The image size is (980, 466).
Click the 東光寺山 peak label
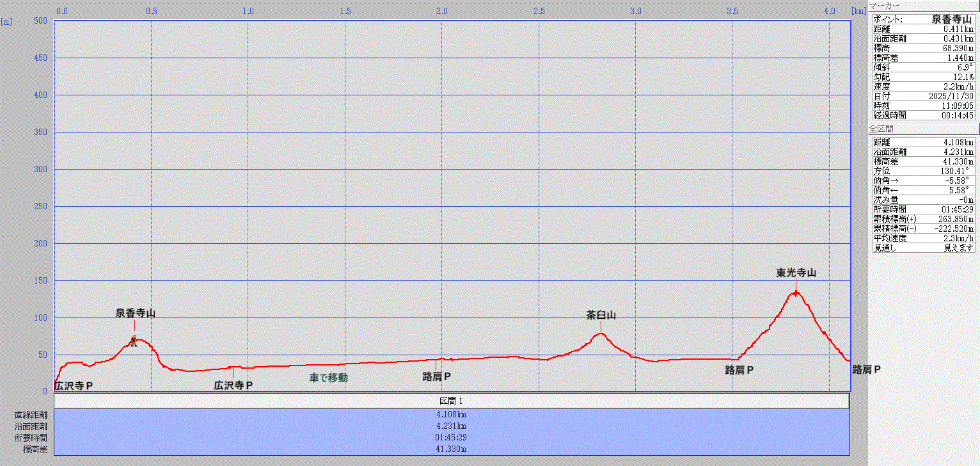click(x=796, y=273)
